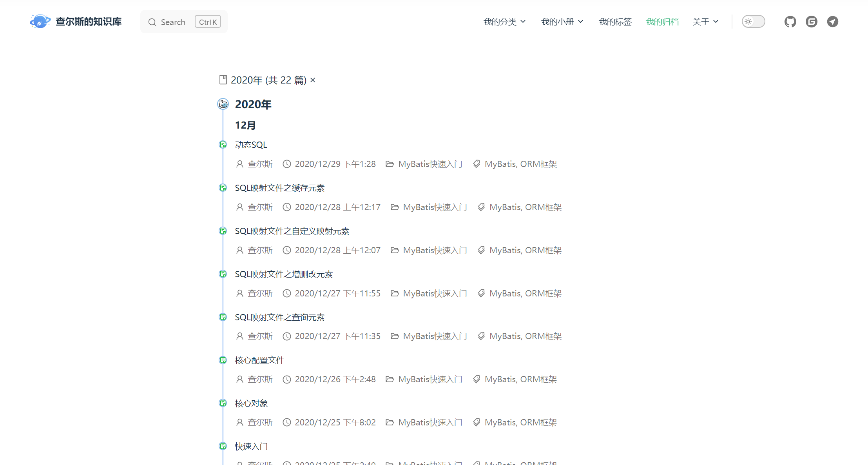Viewport: 868px width, 465px height.
Task: Go to the 我的标签 page
Action: pyautogui.click(x=615, y=22)
